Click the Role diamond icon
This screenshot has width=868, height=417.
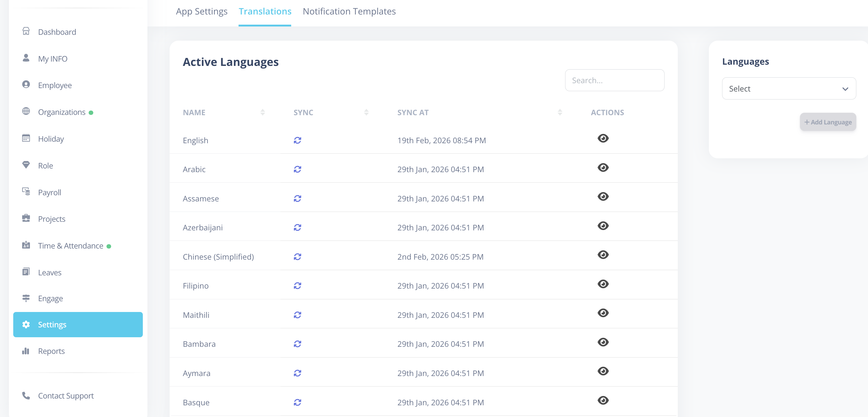coord(26,165)
